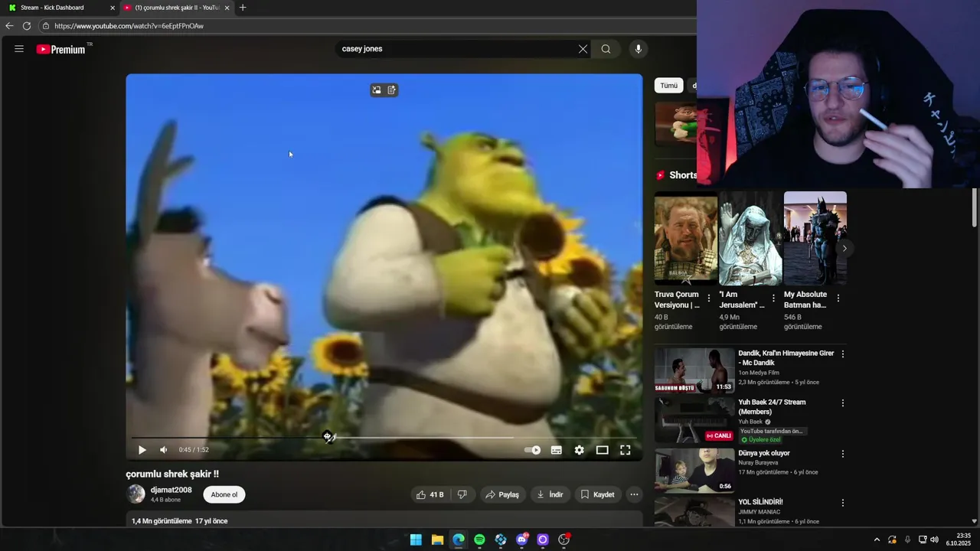
Task: Open the "I Am Jerusalem" short
Action: click(x=750, y=239)
